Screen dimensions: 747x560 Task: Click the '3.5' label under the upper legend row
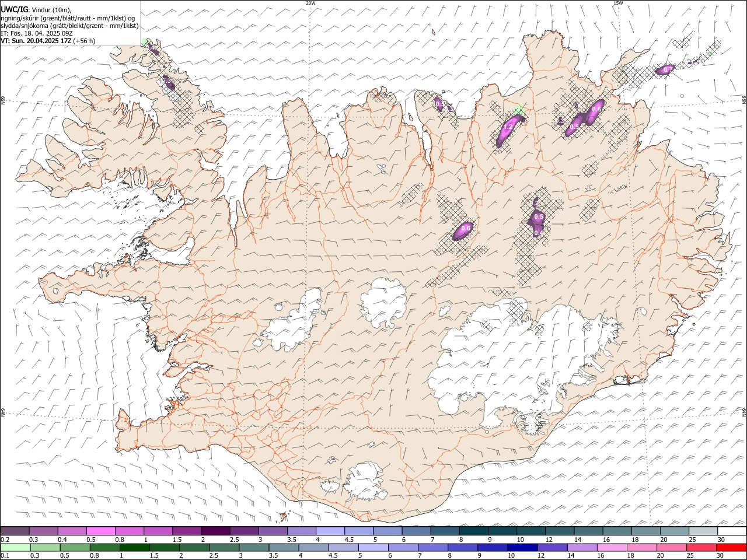coord(292,540)
